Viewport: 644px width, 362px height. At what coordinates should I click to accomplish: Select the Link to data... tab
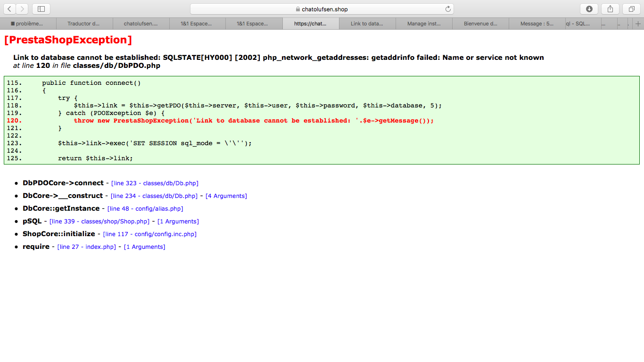click(x=367, y=24)
